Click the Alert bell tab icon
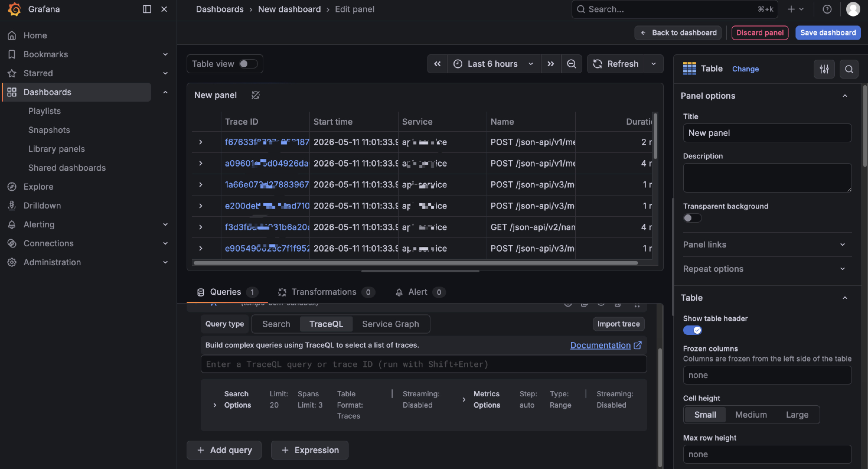The width and height of the screenshot is (868, 469). [x=399, y=292]
